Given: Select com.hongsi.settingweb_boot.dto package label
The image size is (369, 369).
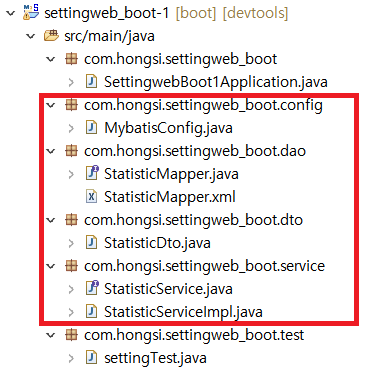Looking at the screenshot, I should 193,220.
